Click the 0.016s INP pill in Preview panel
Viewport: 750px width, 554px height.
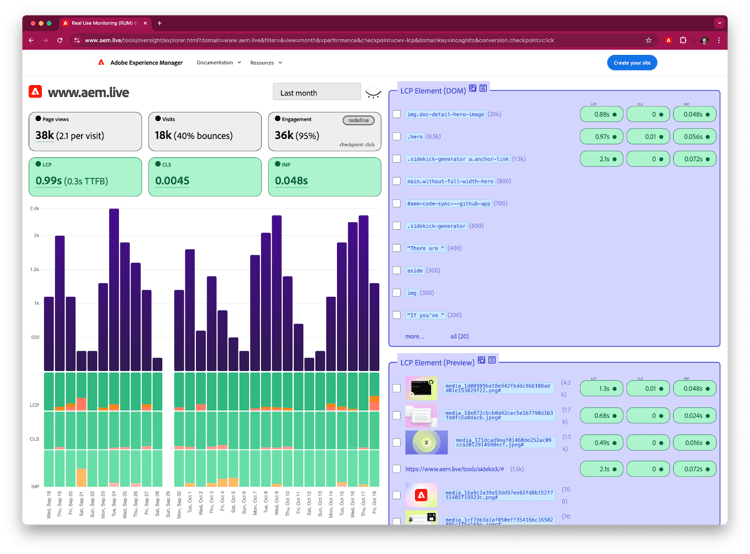695,443
